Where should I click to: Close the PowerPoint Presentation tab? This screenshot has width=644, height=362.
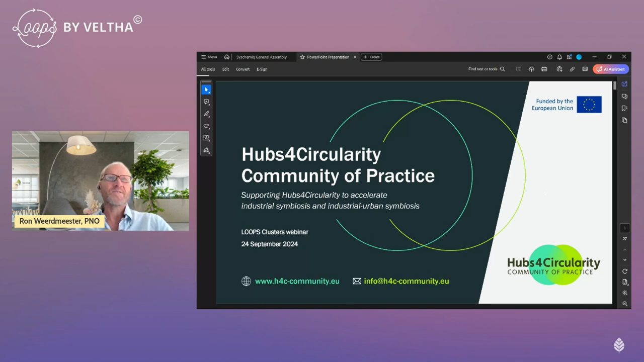point(355,57)
